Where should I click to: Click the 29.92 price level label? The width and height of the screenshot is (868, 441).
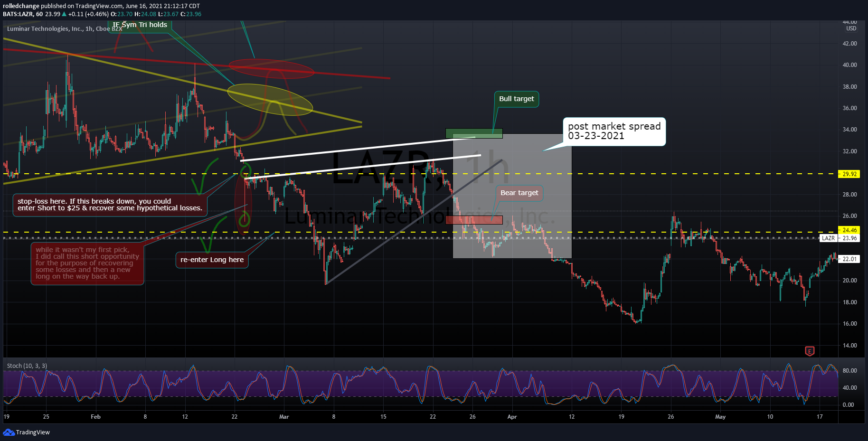pos(849,174)
